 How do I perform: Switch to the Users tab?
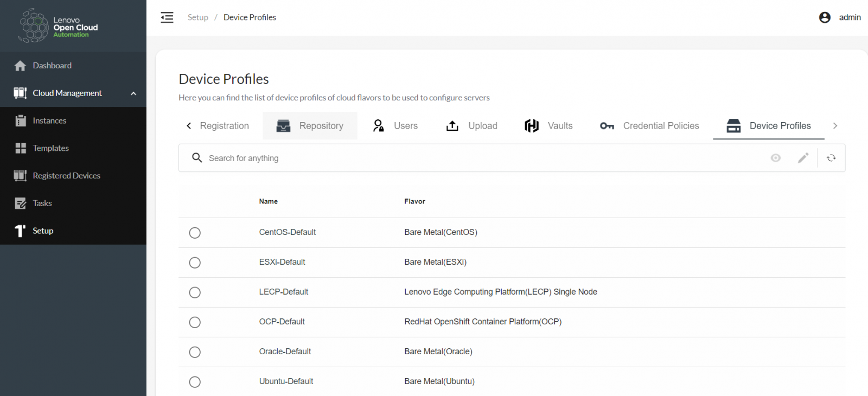(x=395, y=126)
